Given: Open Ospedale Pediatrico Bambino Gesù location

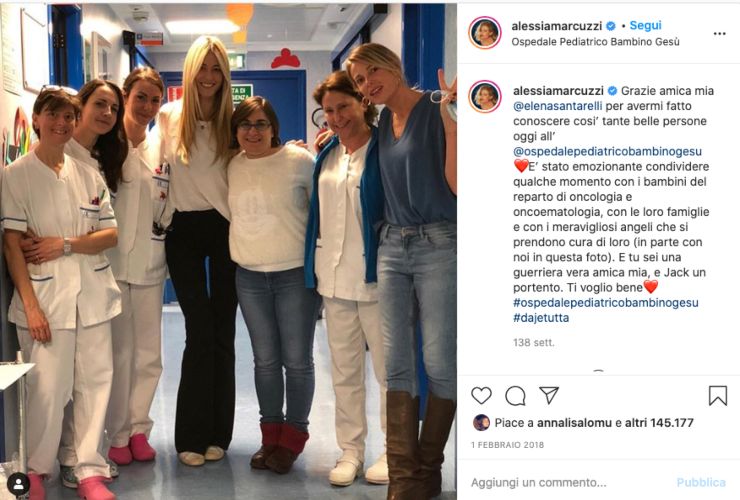Looking at the screenshot, I should click(596, 42).
